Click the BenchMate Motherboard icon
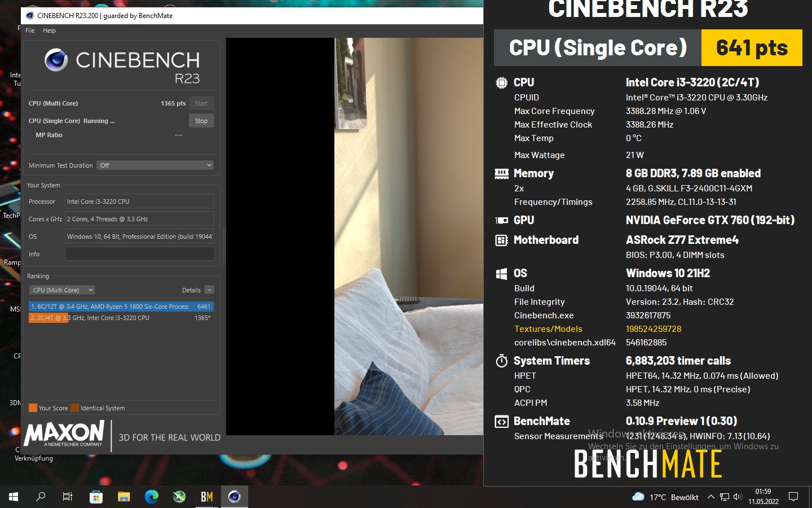Screen dimensions: 812x508 click(x=501, y=240)
